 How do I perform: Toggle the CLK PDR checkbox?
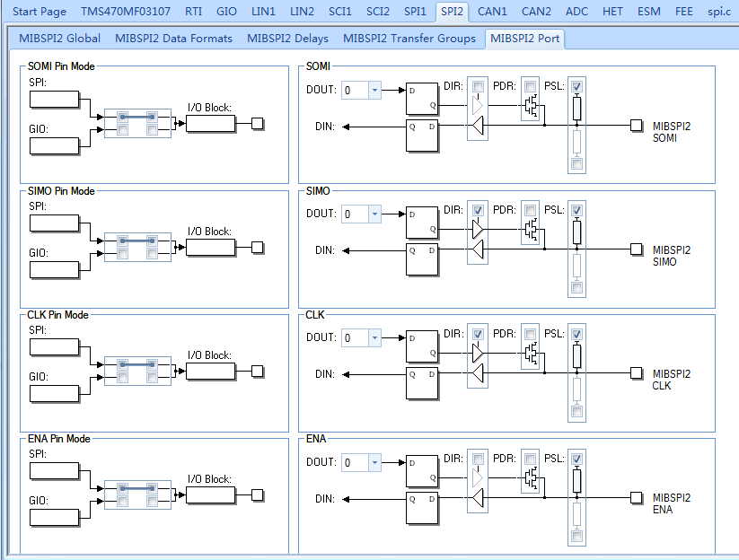click(x=530, y=335)
